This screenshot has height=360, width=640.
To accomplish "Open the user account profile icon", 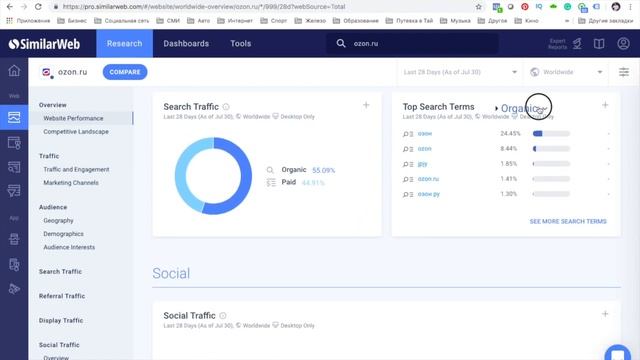I will coord(623,43).
